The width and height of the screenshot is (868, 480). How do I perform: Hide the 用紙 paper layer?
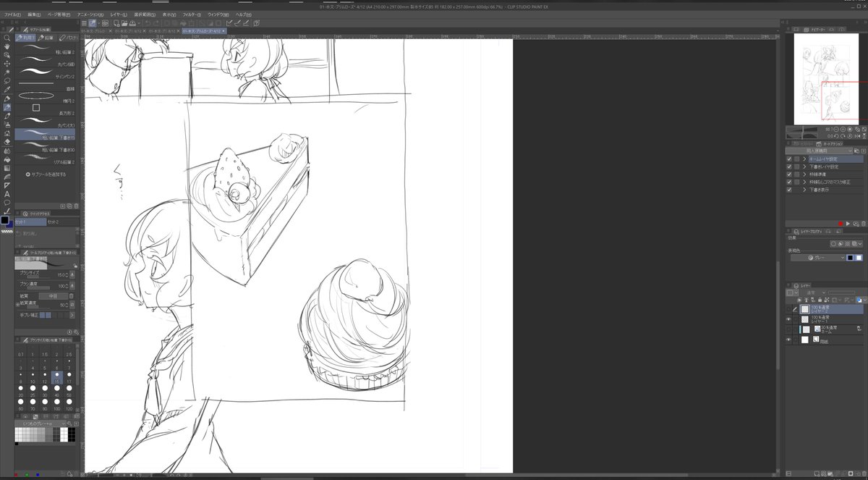[789, 340]
